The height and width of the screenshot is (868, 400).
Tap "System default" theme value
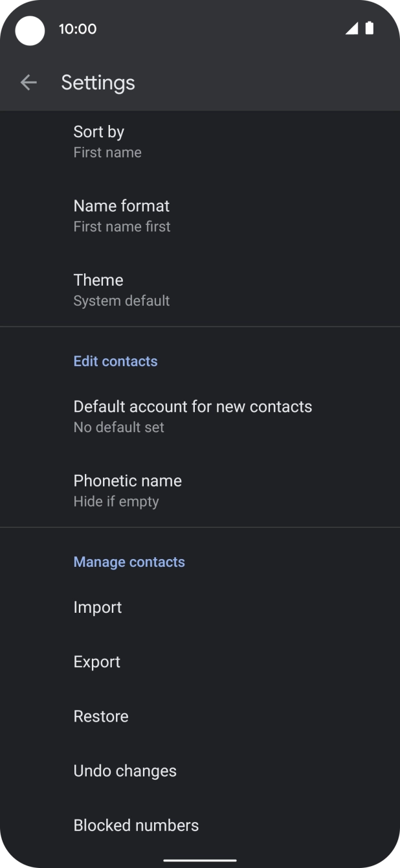pos(122,301)
